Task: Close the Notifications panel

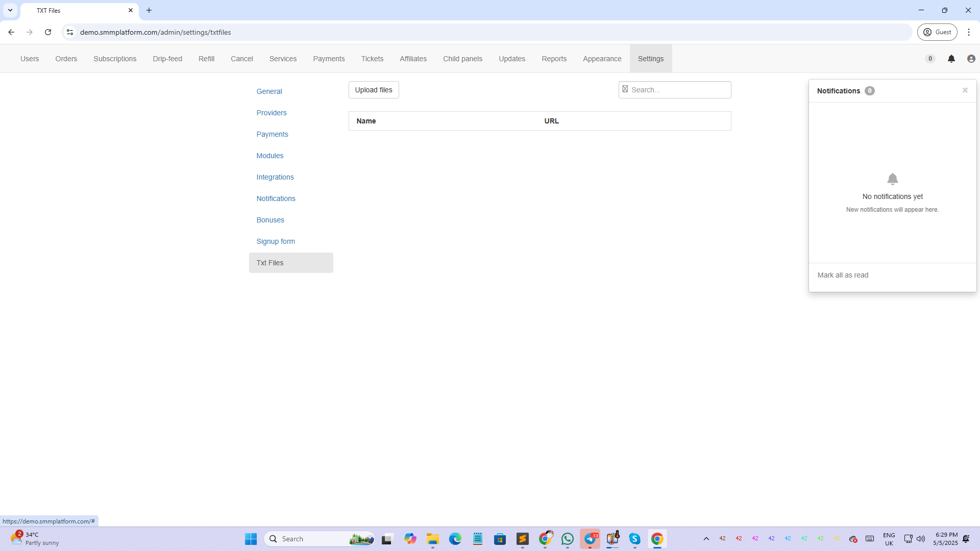Action: tap(965, 90)
